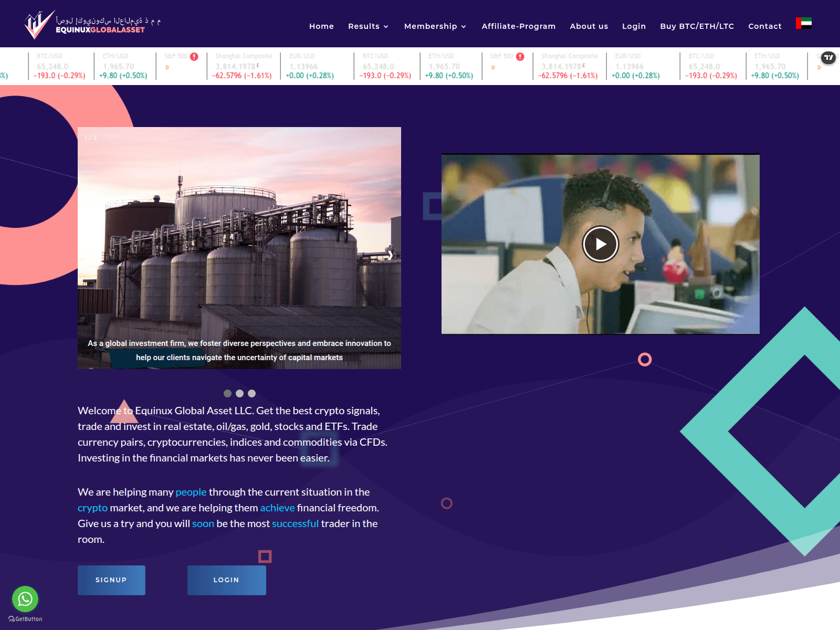Click the blue LOGIN button
The image size is (840, 630).
(227, 580)
